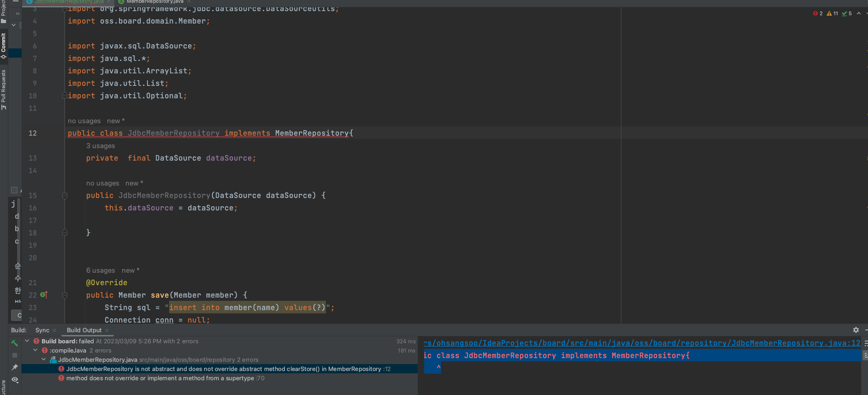This screenshot has height=395, width=868.
Task: Click the implements gutter icon on line 22
Action: pos(44,295)
